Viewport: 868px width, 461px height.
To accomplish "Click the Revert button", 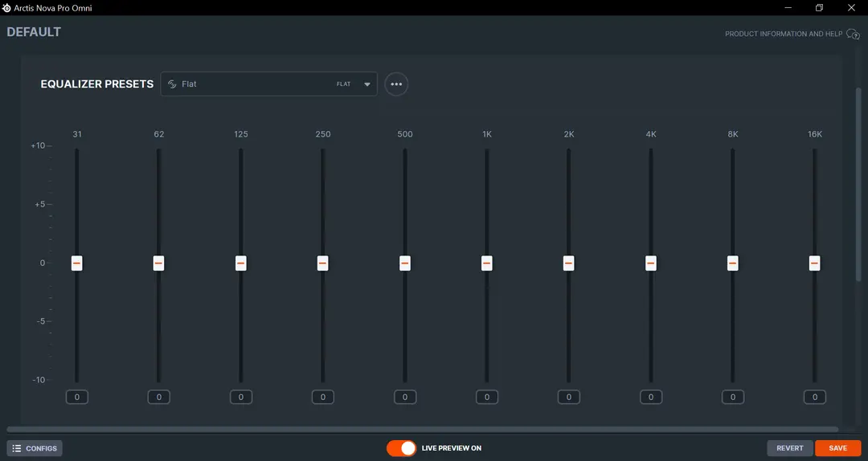I will 790,448.
